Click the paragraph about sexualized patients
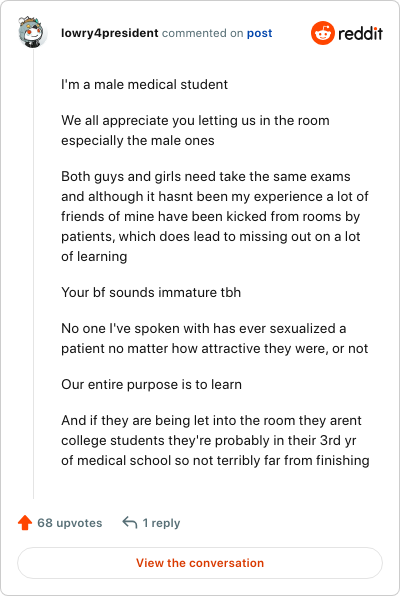The width and height of the screenshot is (400, 596). pyautogui.click(x=214, y=338)
